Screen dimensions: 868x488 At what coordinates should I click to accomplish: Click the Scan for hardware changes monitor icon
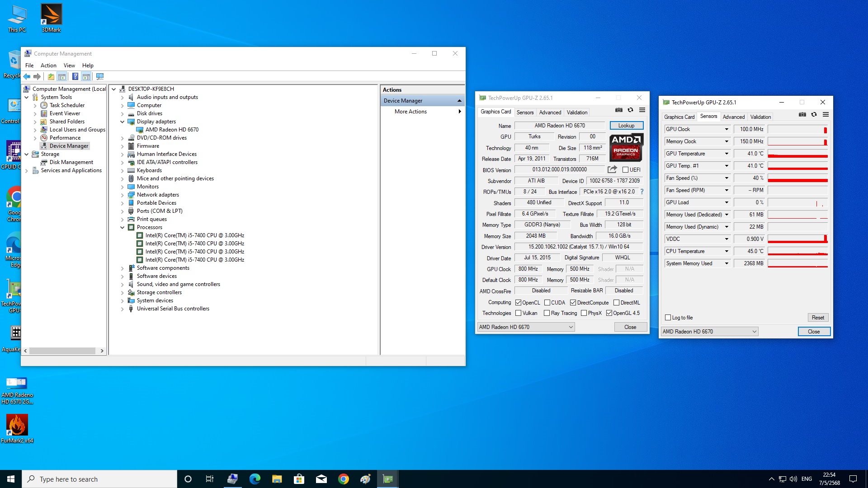pos(100,76)
